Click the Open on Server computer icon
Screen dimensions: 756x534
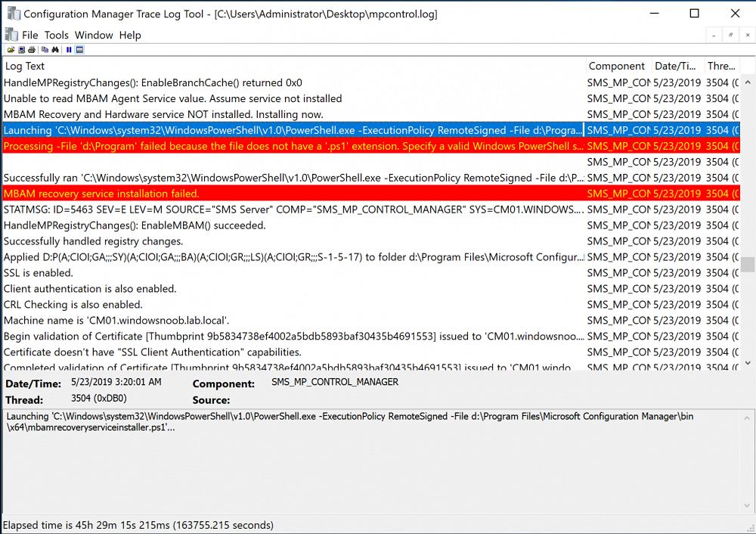22,50
